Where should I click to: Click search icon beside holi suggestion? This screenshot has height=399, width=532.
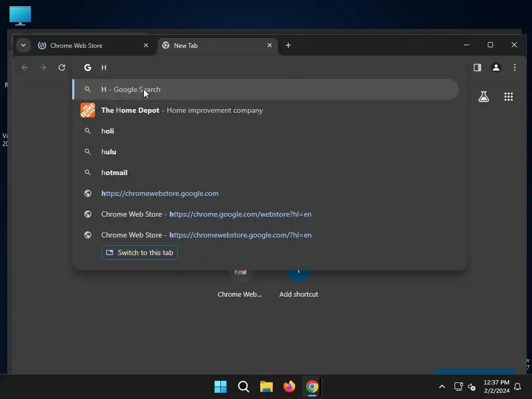87,131
